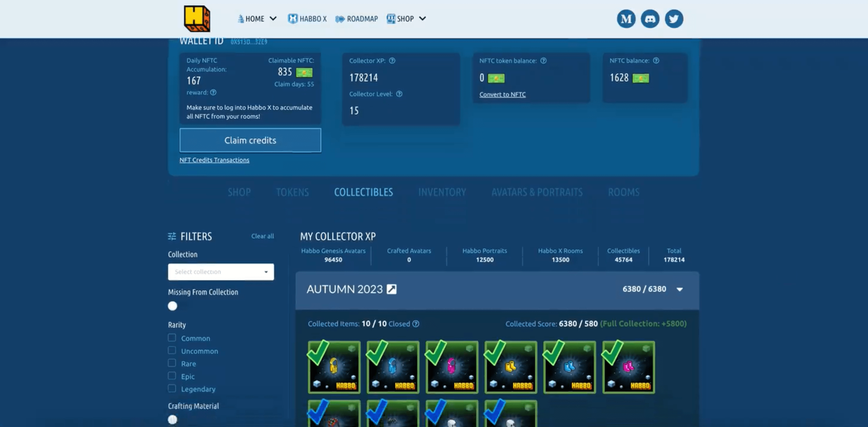Check the Legendary rarity checkbox

(x=172, y=388)
